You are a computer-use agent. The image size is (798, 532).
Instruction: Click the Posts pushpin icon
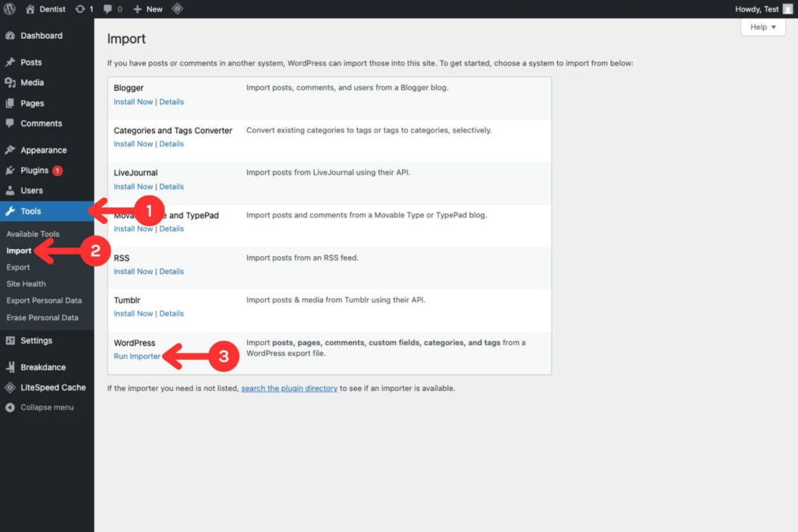pos(9,62)
